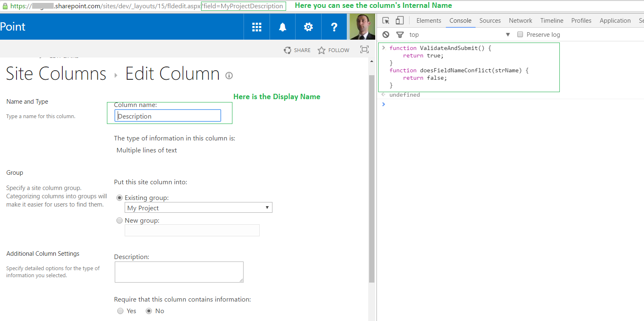Open the user profile picture menu

pyautogui.click(x=362, y=27)
